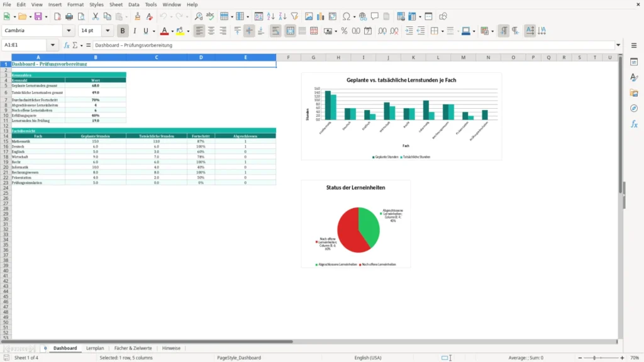Open the Styles menu
This screenshot has width=644, height=362.
click(x=96, y=4)
